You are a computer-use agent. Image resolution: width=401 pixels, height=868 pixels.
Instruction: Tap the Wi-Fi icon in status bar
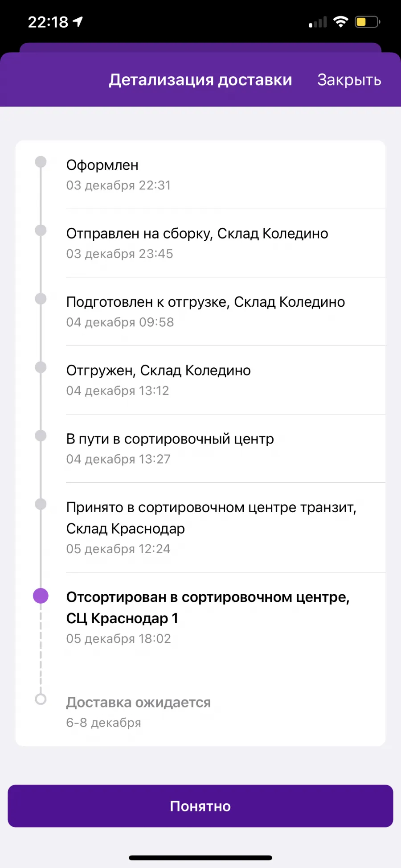point(341,21)
